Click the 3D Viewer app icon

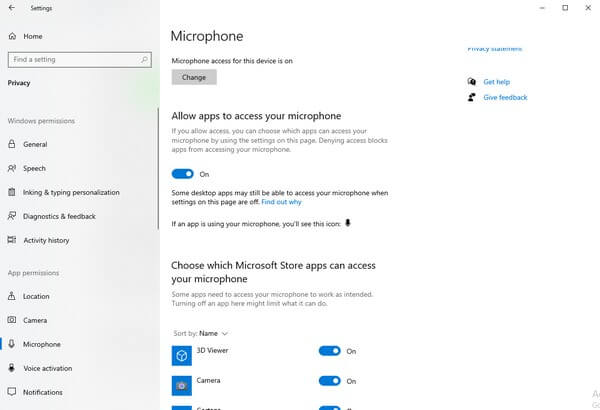[x=182, y=356]
